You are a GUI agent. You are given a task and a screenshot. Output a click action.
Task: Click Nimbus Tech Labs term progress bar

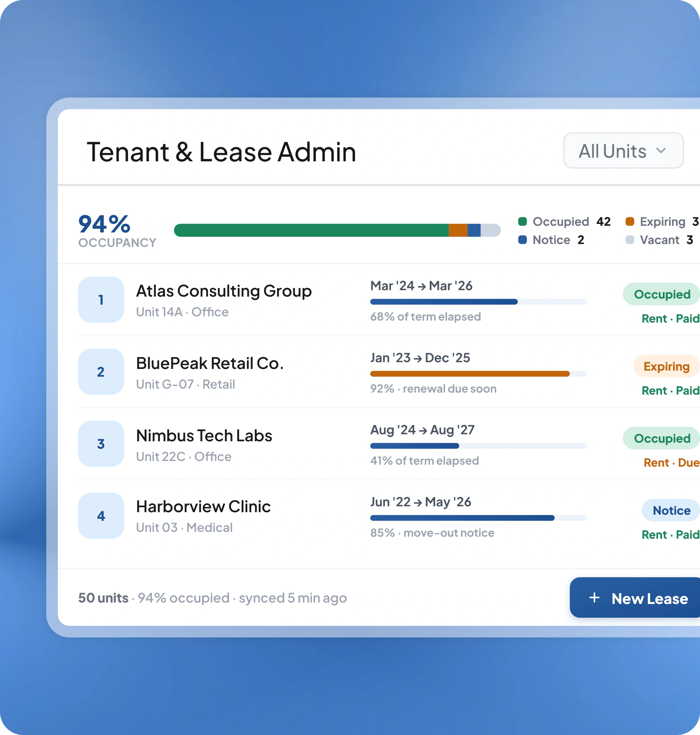point(478,446)
